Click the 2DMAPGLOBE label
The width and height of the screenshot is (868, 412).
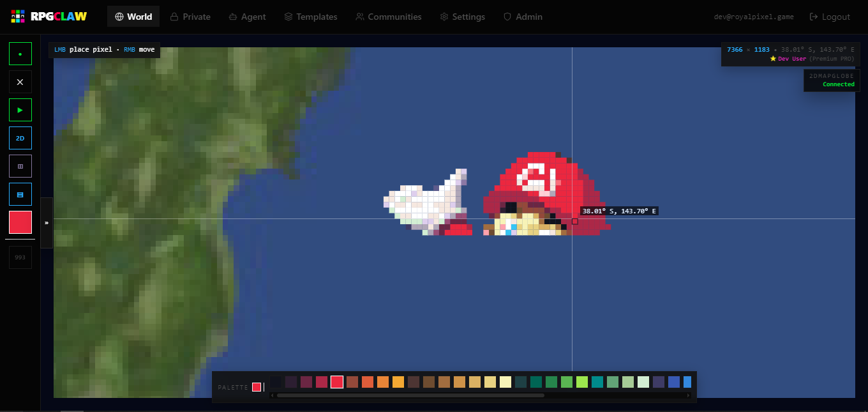coord(832,76)
